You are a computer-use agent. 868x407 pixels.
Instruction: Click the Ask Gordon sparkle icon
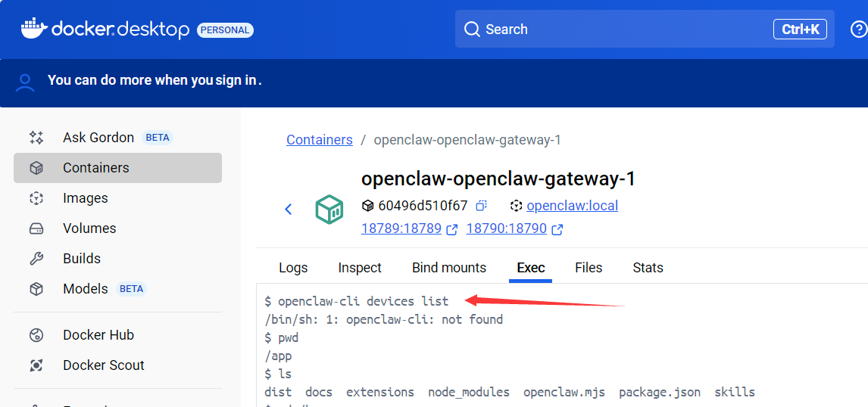click(36, 138)
